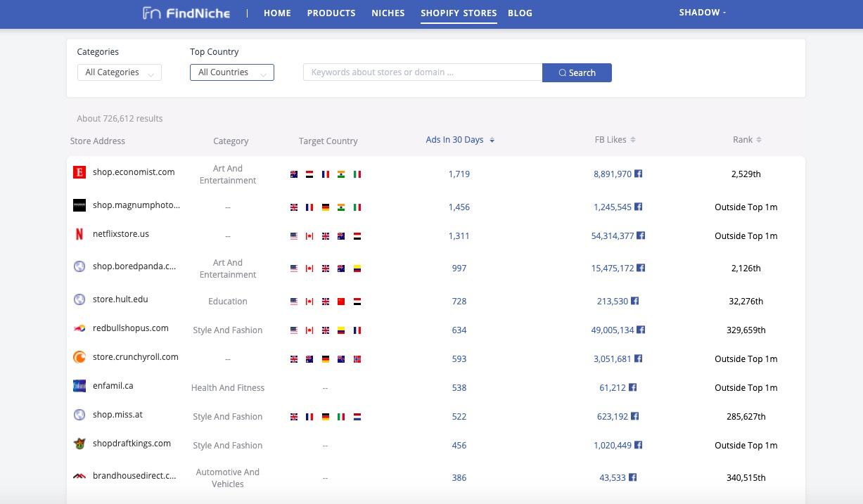Click the 340,515th rank value
This screenshot has width=863, height=504.
(x=746, y=478)
